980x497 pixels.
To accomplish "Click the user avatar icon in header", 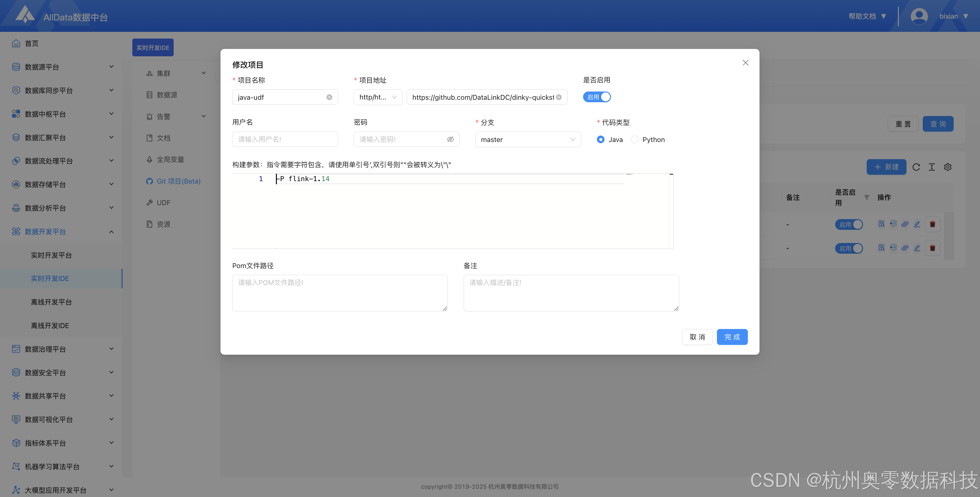I will click(x=919, y=16).
